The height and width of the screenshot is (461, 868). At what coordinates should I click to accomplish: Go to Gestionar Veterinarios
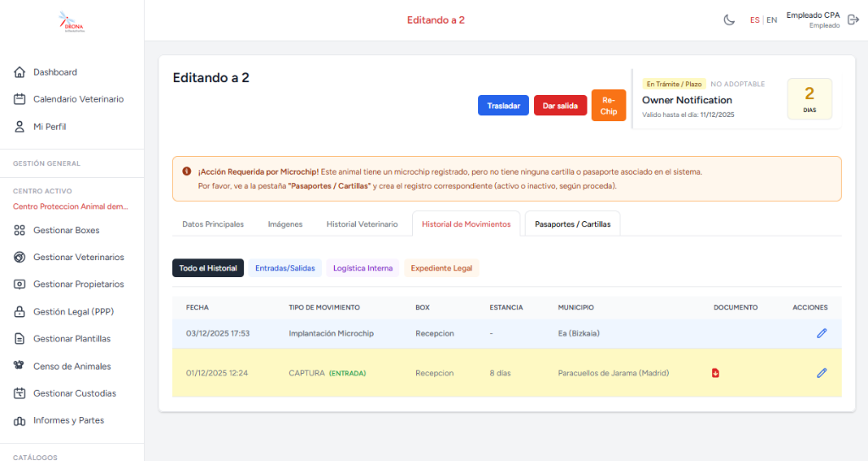click(x=79, y=258)
